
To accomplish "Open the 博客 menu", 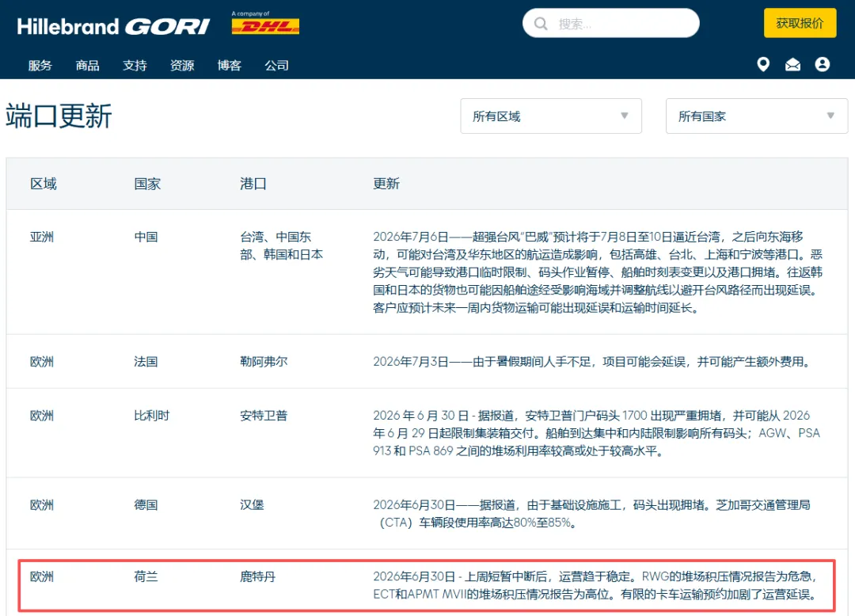I will 229,66.
